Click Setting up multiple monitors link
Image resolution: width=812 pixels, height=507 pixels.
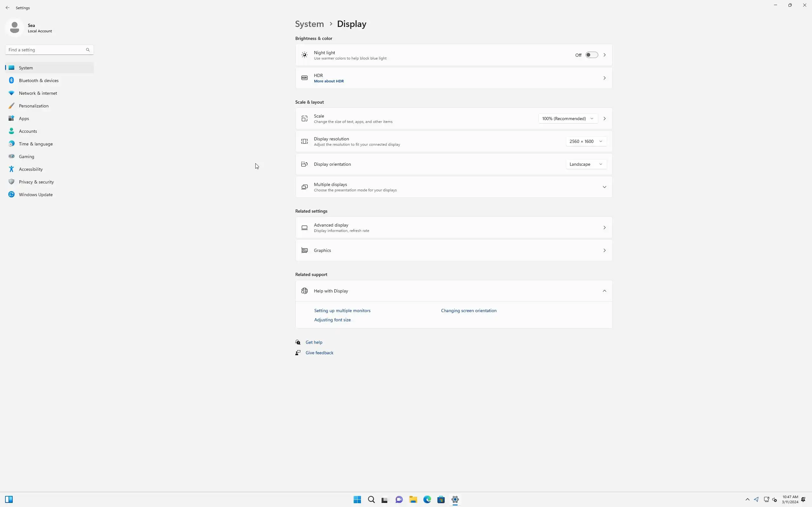coord(342,311)
